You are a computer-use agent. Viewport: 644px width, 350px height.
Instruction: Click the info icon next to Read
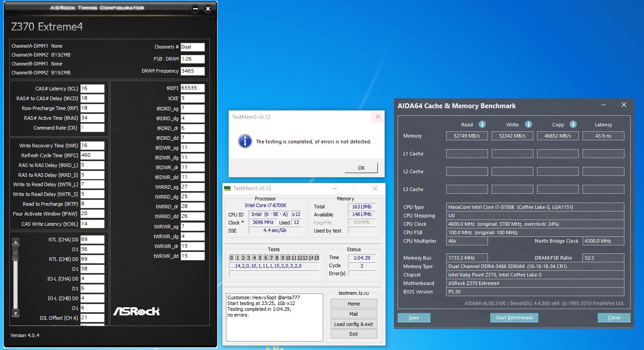click(482, 124)
